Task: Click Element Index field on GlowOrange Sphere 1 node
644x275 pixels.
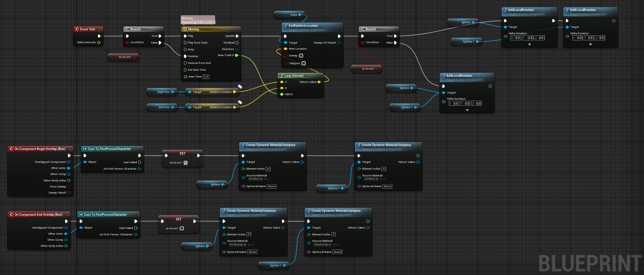Action: (334, 234)
